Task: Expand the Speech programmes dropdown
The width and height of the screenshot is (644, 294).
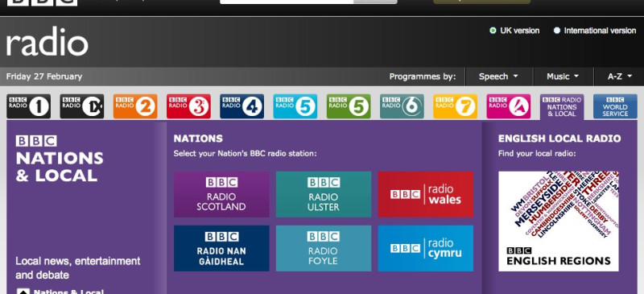Action: 498,77
